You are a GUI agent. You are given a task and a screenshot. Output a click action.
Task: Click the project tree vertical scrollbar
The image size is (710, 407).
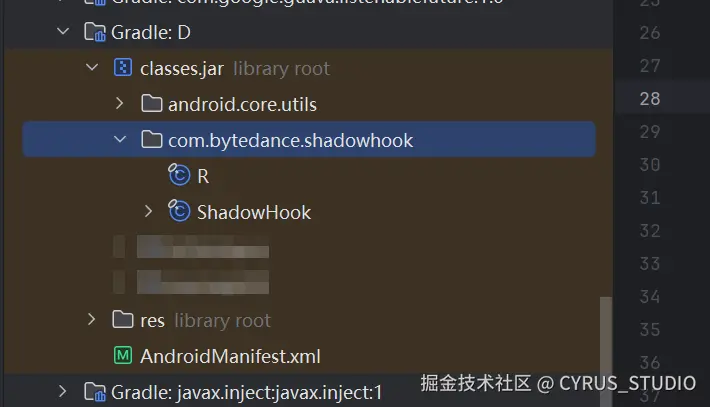[606, 351]
